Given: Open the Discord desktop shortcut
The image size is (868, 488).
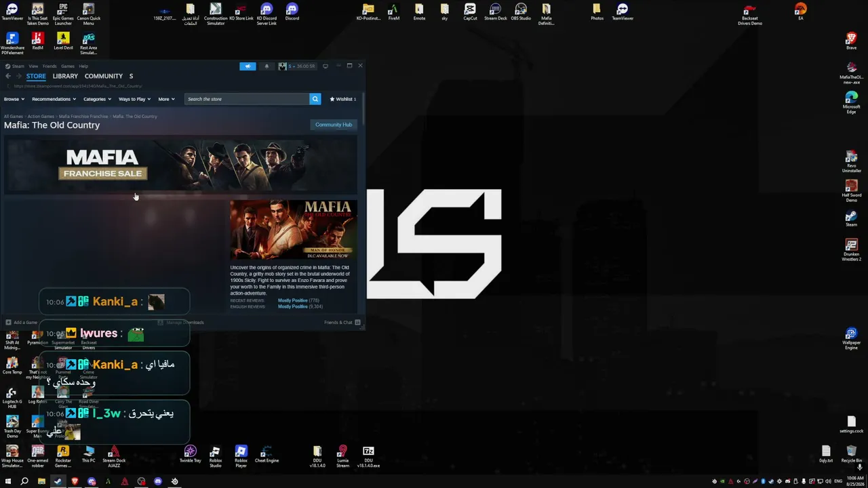Looking at the screenshot, I should pyautogui.click(x=292, y=12).
